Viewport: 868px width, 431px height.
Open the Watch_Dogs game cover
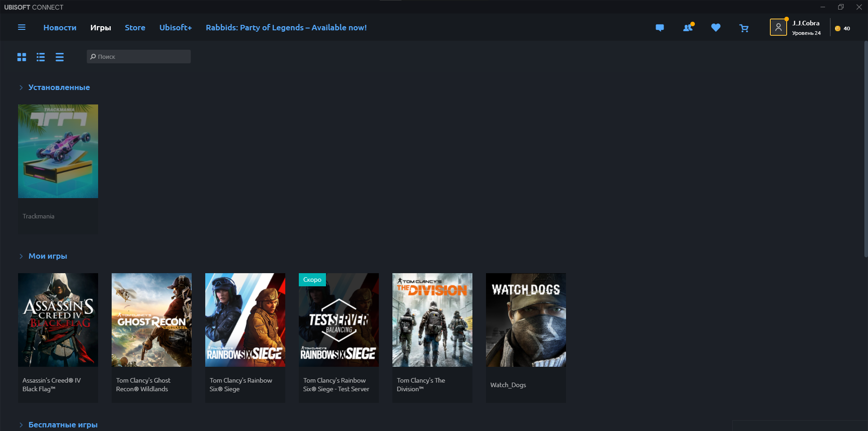pyautogui.click(x=526, y=320)
